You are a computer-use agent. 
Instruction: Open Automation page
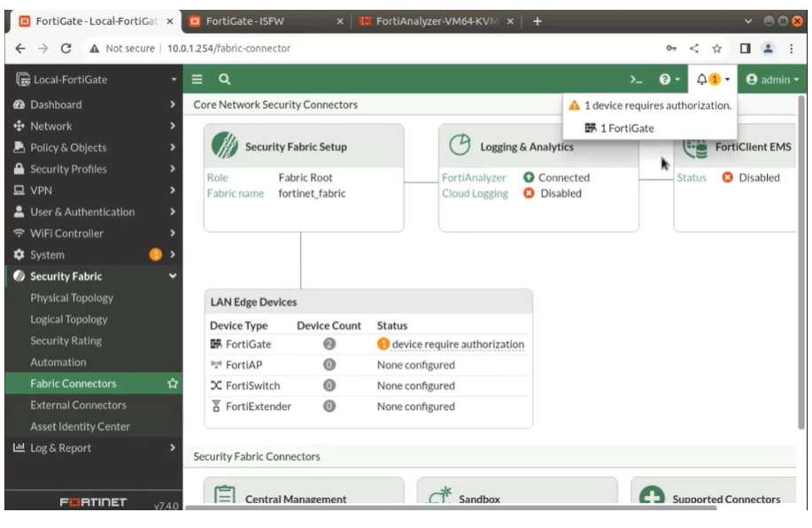58,362
